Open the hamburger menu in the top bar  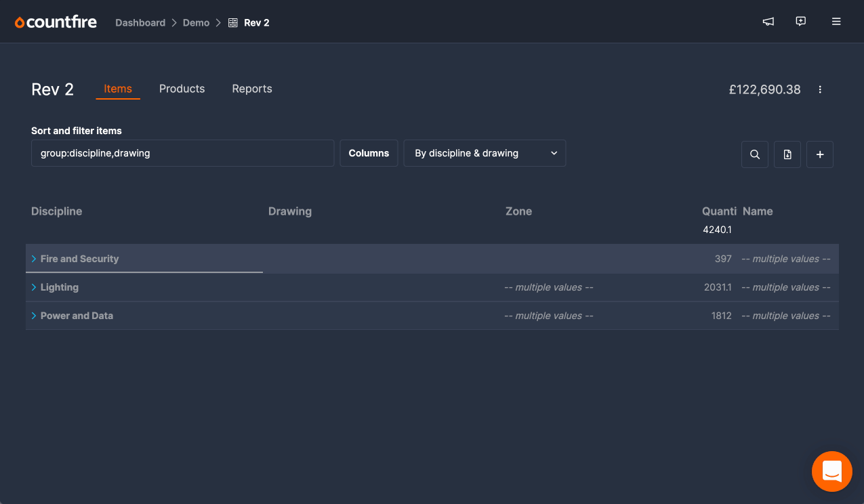point(836,21)
